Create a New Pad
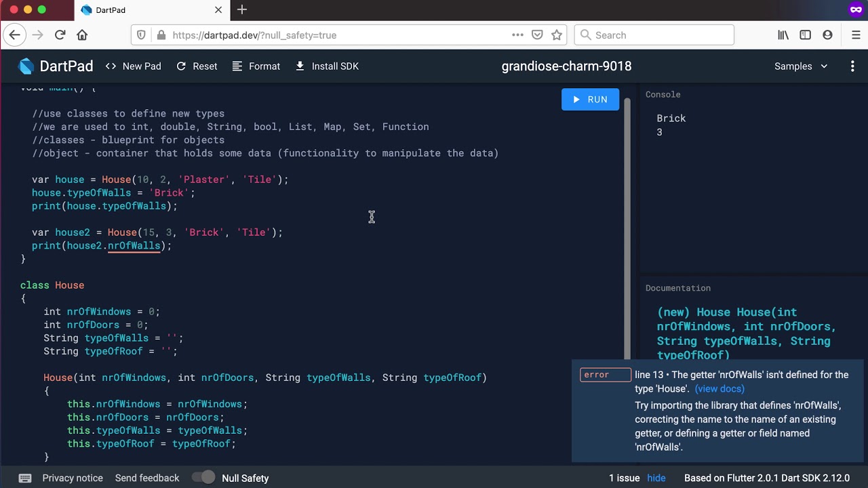 [133, 66]
